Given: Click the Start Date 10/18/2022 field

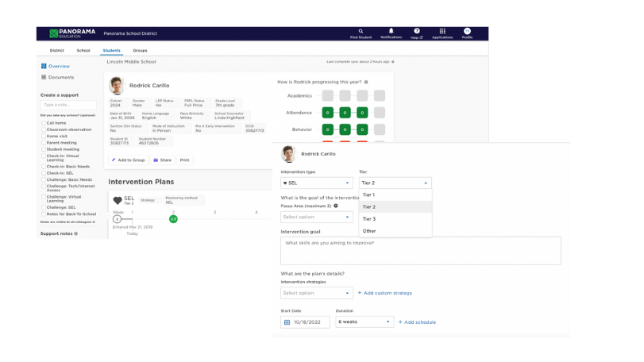Looking at the screenshot, I should coord(305,322).
